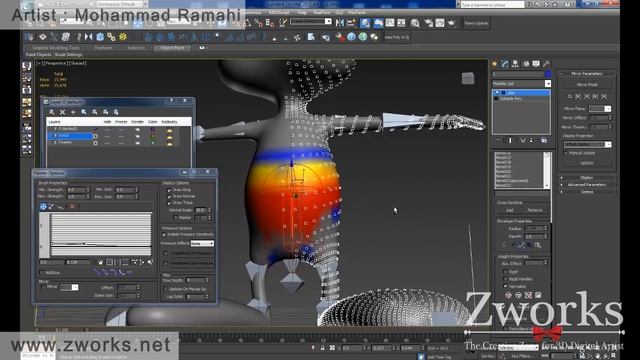Viewport: 640px width, 360px height.
Task: Click red X delete point icon in Painter Options
Action: [x=72, y=206]
